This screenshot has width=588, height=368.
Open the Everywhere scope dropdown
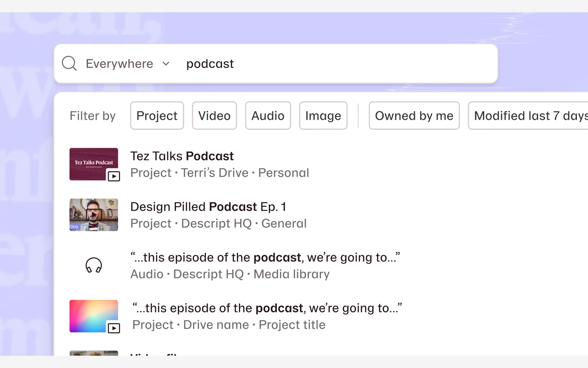127,64
